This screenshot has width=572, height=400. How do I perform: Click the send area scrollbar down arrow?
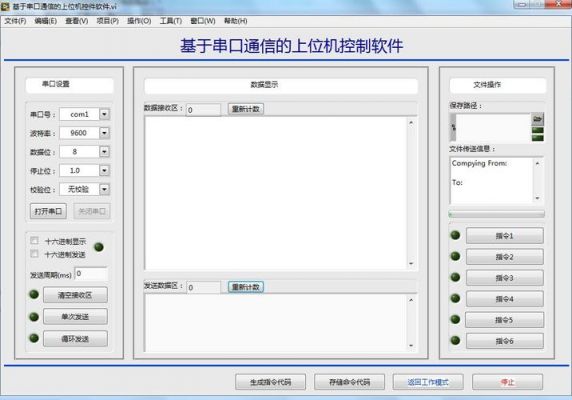[x=411, y=345]
